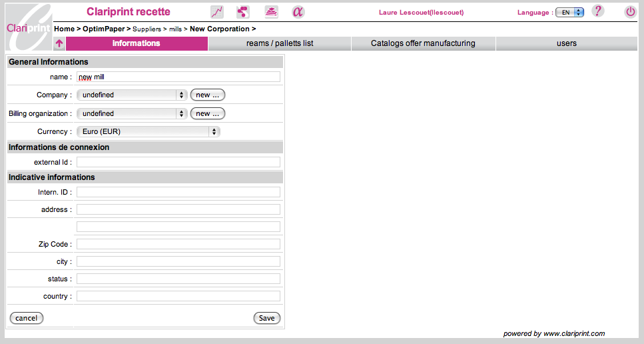Open the Language dropdown
This screenshot has width=644, height=344.
click(569, 13)
